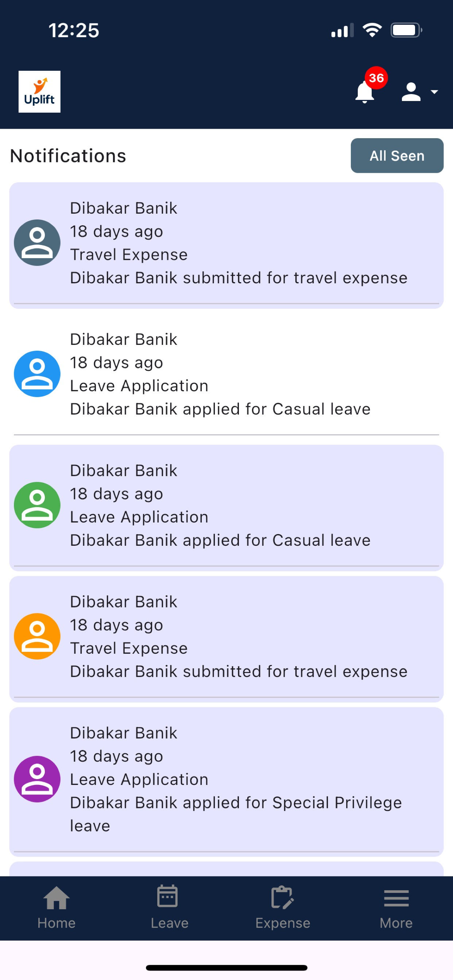Open the user profile dropdown
The image size is (453, 980).
coord(419,92)
